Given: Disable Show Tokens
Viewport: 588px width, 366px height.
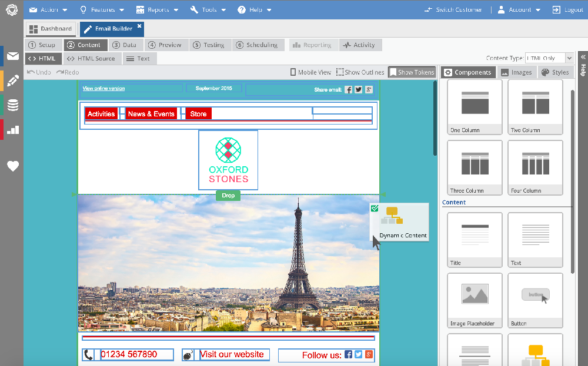Looking at the screenshot, I should [411, 72].
